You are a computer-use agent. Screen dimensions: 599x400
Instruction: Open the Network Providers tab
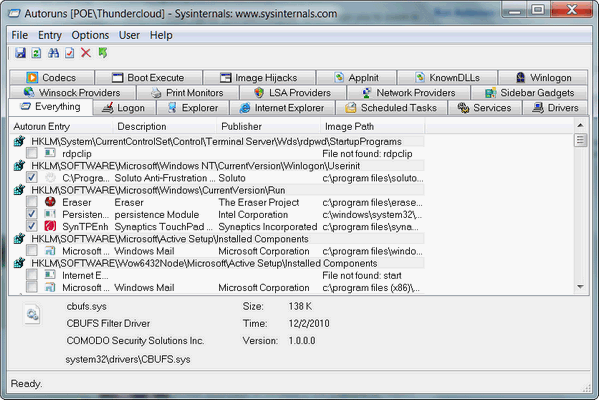click(408, 92)
